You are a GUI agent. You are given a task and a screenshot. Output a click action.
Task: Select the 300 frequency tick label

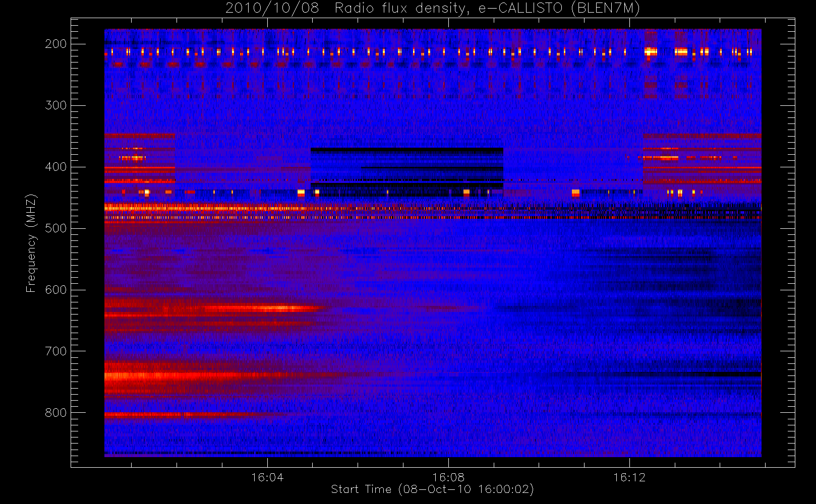coord(56,105)
